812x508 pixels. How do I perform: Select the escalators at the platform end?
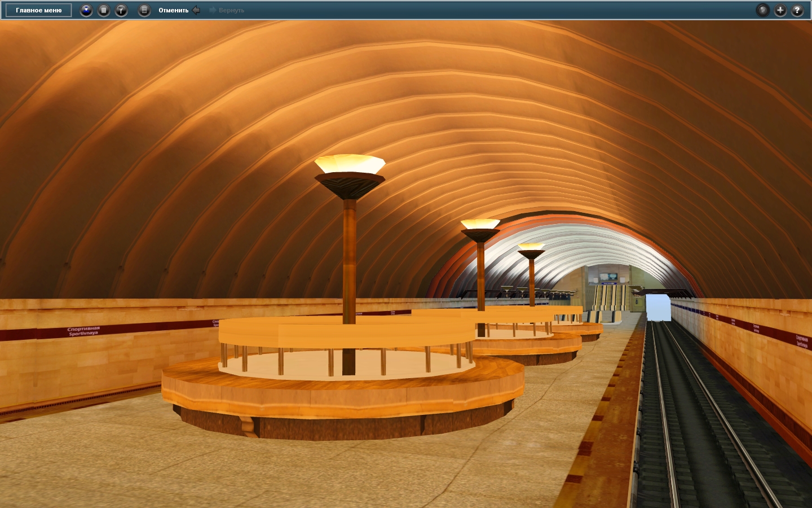coord(609,296)
